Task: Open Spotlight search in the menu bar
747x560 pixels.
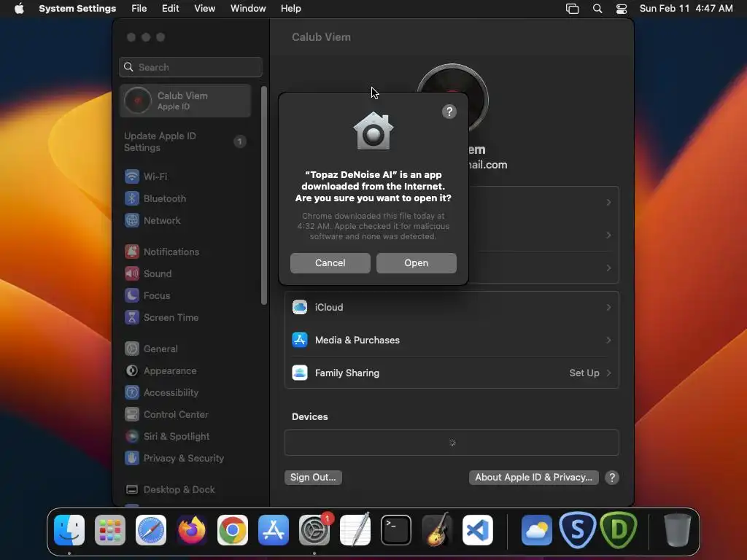Action: tap(597, 9)
